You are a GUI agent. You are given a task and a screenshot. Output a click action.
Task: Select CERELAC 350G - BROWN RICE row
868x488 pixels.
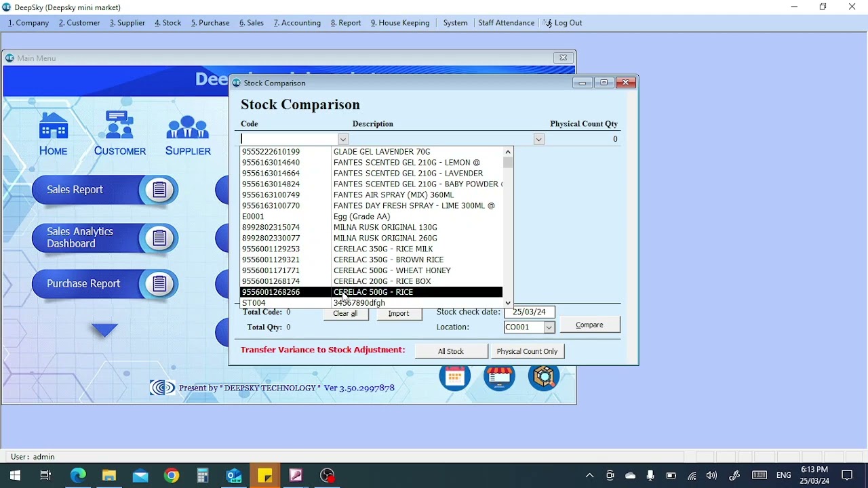click(372, 260)
